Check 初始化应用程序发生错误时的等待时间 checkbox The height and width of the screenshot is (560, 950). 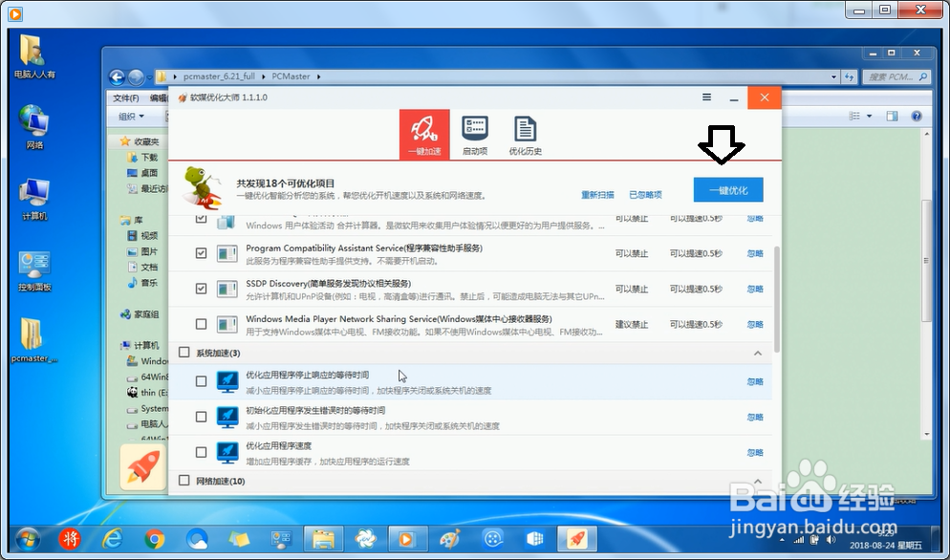coord(201,417)
